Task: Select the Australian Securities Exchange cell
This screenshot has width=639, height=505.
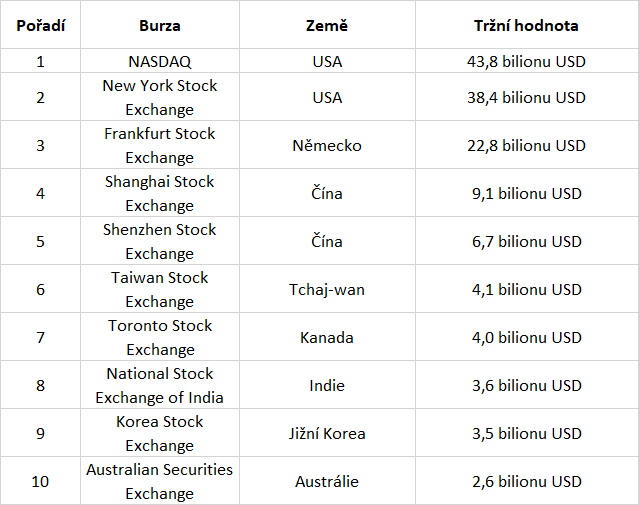Action: tap(160, 481)
